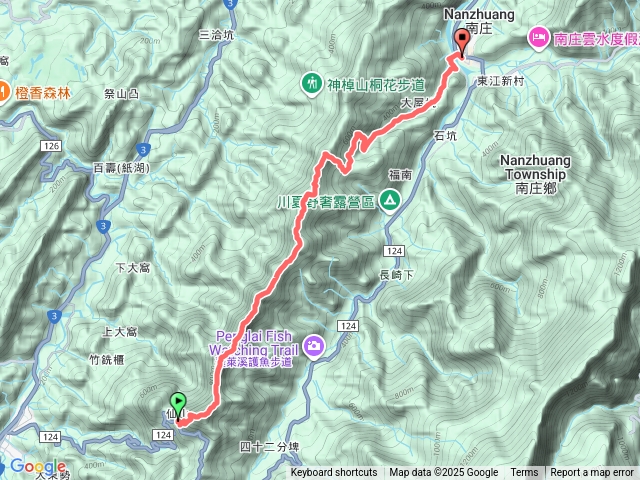640x480 pixels.
Task: Select the green hiking icon for 神棹山桐花步道
Action: 312,84
